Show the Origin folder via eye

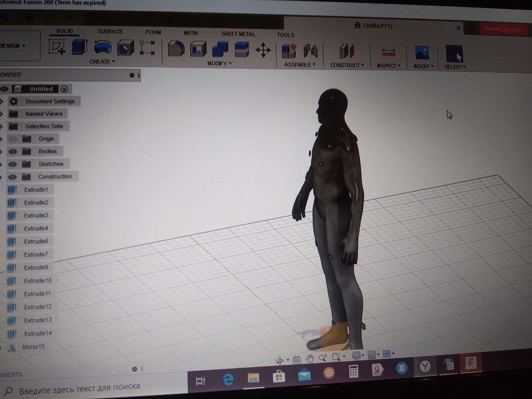tap(12, 139)
